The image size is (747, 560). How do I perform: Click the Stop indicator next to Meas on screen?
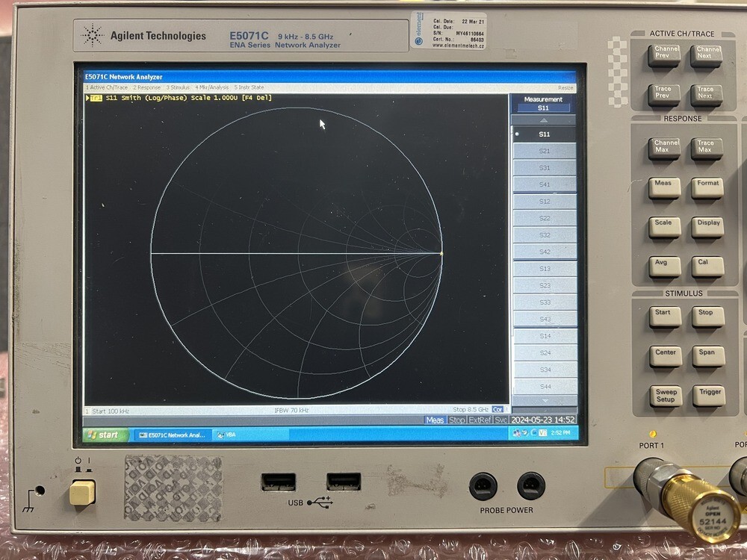(x=456, y=420)
